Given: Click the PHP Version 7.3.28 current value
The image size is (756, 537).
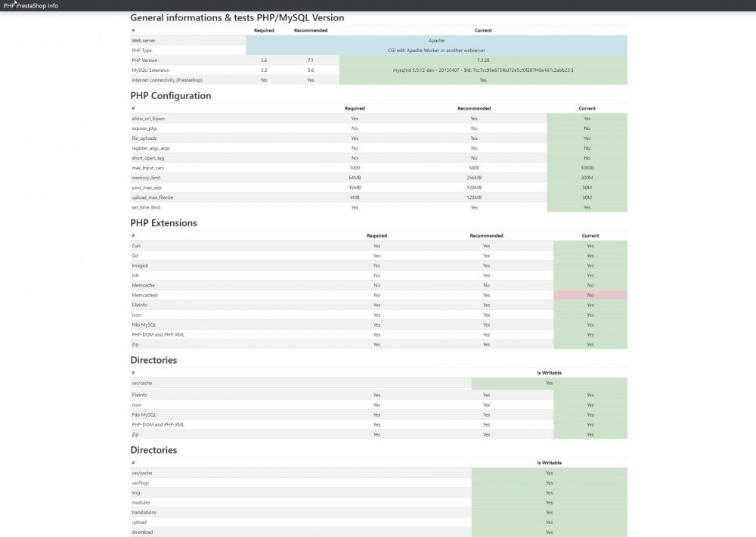Looking at the screenshot, I should [x=484, y=60].
